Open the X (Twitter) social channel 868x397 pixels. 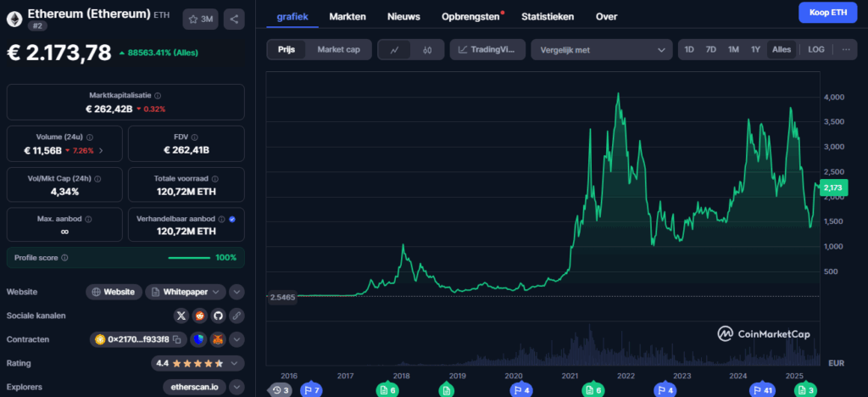click(181, 316)
